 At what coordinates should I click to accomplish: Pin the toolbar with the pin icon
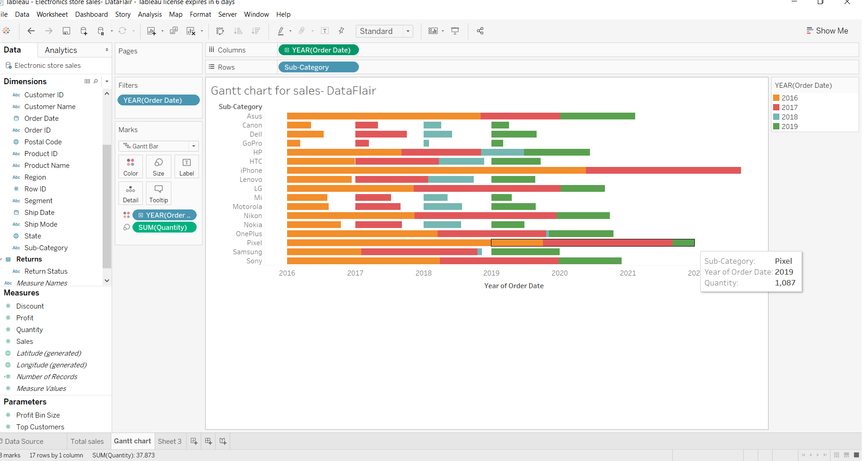coord(341,31)
